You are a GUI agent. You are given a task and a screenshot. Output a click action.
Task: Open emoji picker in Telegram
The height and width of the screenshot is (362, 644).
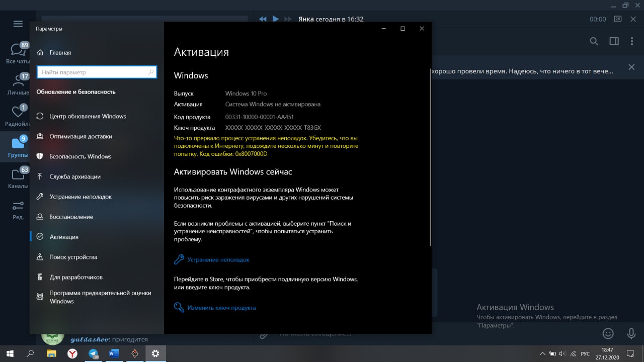point(608,333)
